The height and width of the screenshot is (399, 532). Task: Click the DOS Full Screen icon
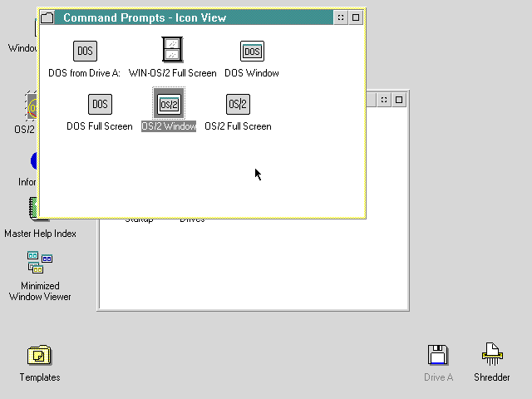(x=100, y=104)
